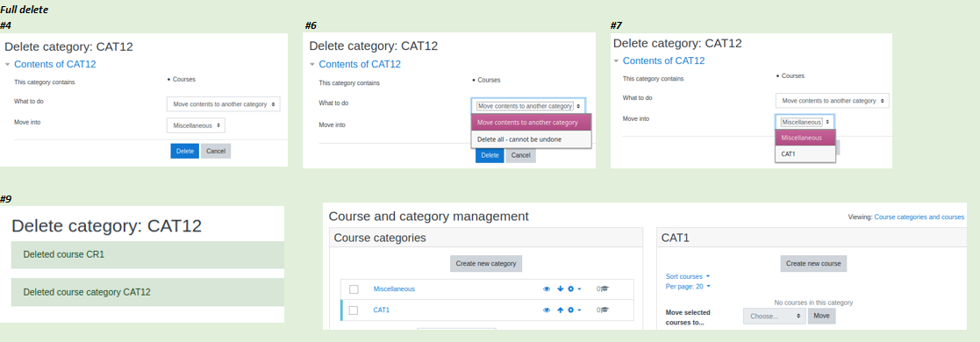Click Cancel in screenshot #4 dialog

[216, 151]
